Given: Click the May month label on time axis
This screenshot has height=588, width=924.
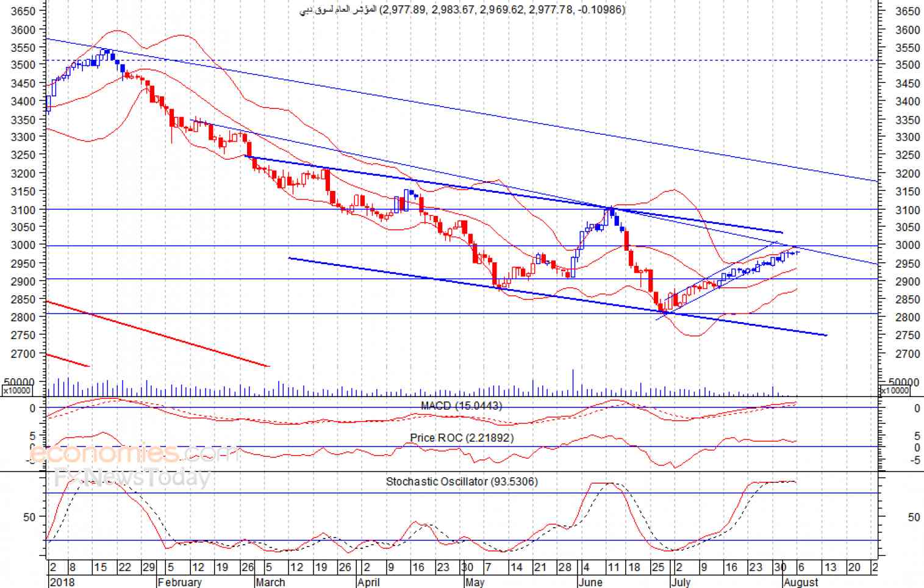Looking at the screenshot, I should tap(475, 582).
